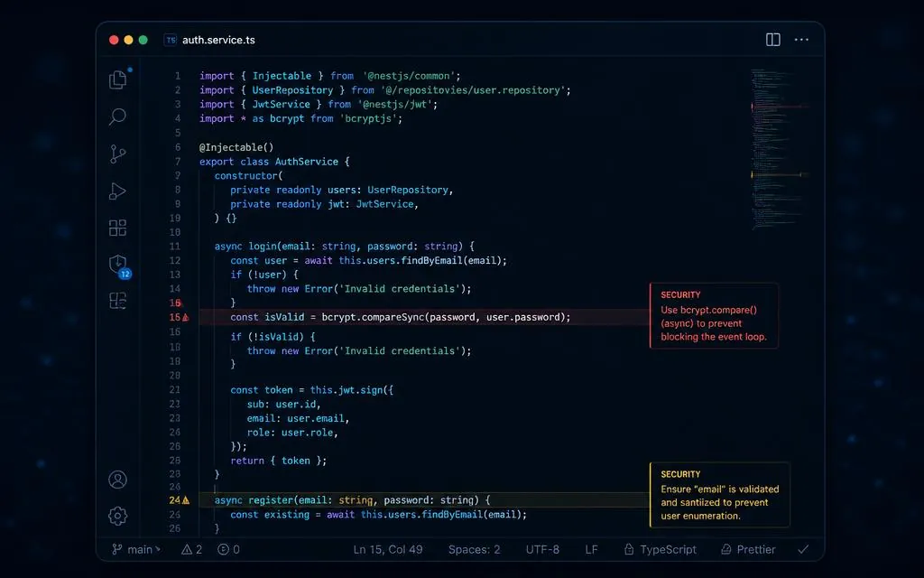Click 'return { token };' line

[x=278, y=461]
